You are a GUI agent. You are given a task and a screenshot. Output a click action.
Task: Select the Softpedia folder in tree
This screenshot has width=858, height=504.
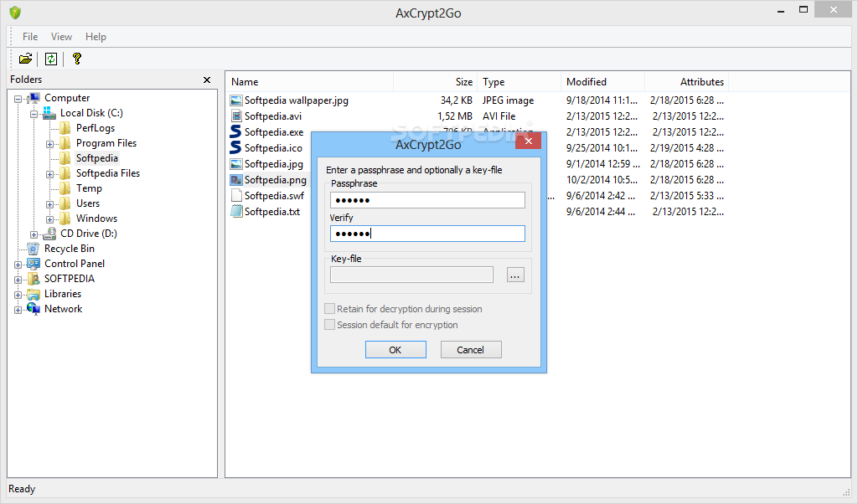point(97,158)
